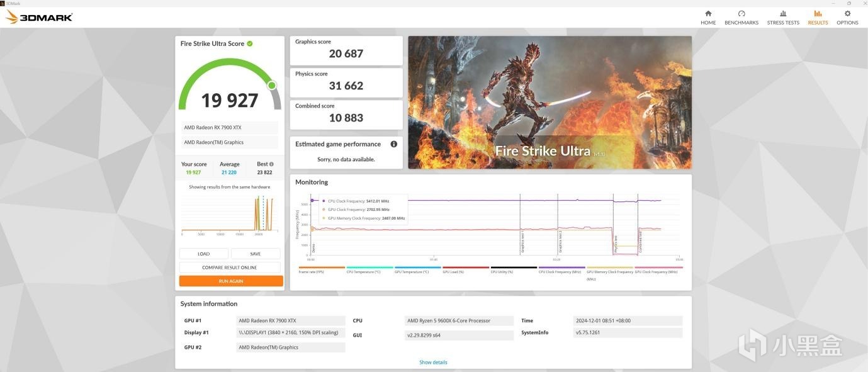Screen dimensions: 868x372
Task: Click Combined test marker in chart
Action: pos(640,242)
